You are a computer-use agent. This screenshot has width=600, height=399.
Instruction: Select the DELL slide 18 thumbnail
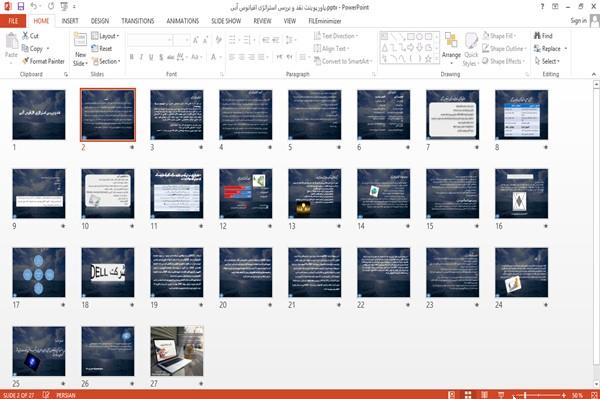pyautogui.click(x=108, y=272)
